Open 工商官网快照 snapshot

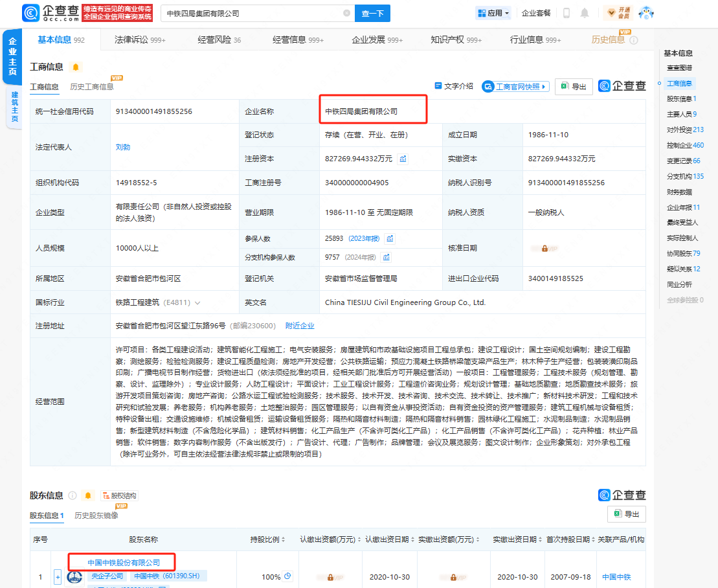[x=515, y=87]
